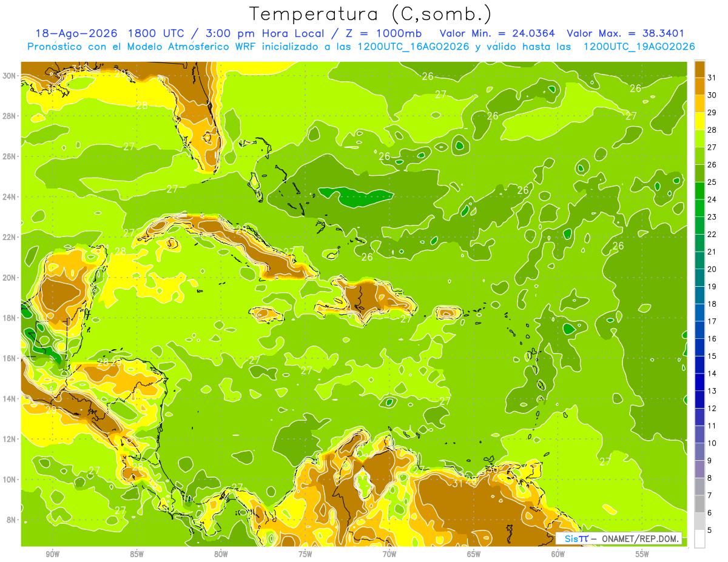
Task: Click the '80W' longitude axis label
Action: pyautogui.click(x=221, y=554)
